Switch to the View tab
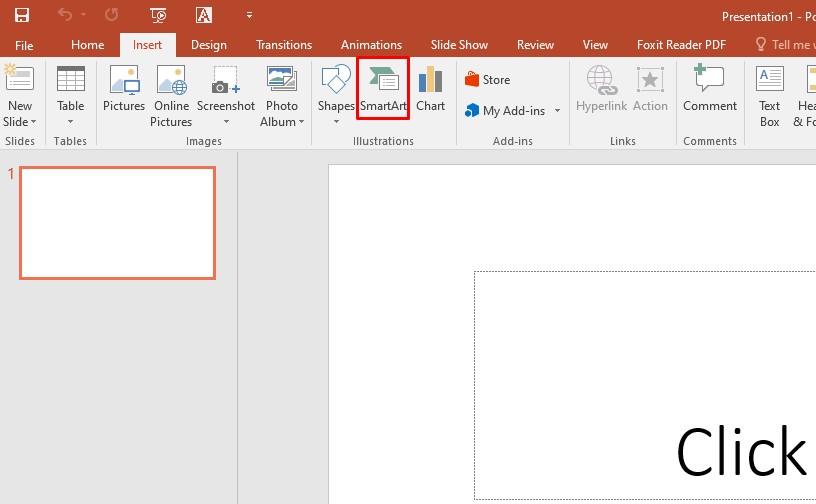Image resolution: width=816 pixels, height=504 pixels. pos(595,45)
